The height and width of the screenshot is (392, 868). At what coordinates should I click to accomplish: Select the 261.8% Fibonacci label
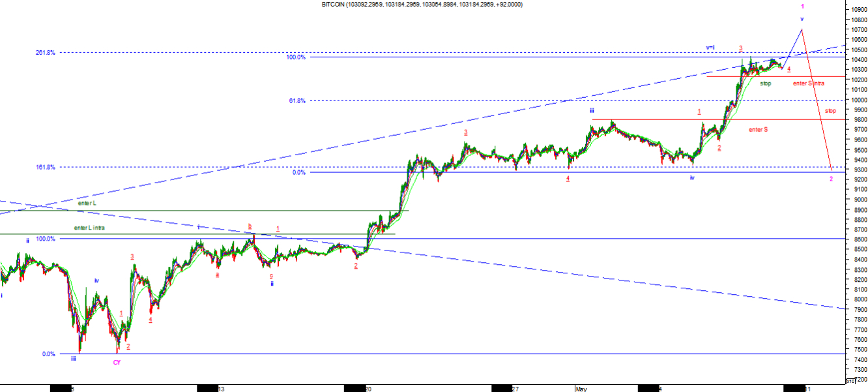tap(45, 53)
